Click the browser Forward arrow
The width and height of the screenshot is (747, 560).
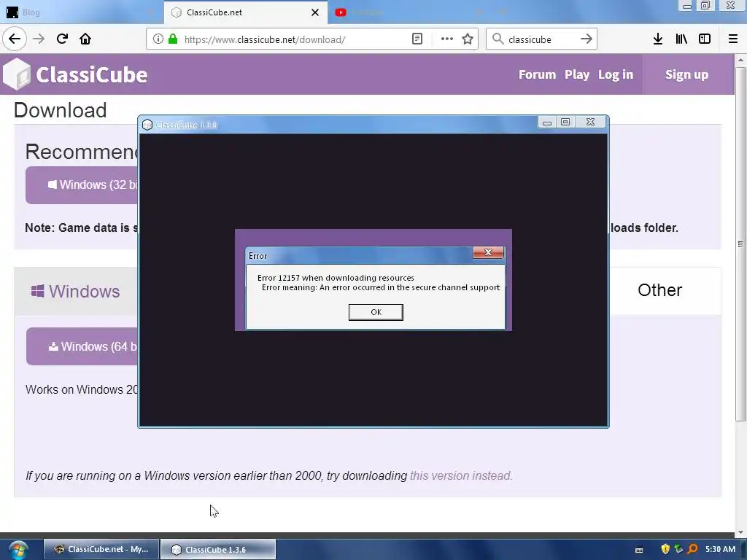point(39,39)
